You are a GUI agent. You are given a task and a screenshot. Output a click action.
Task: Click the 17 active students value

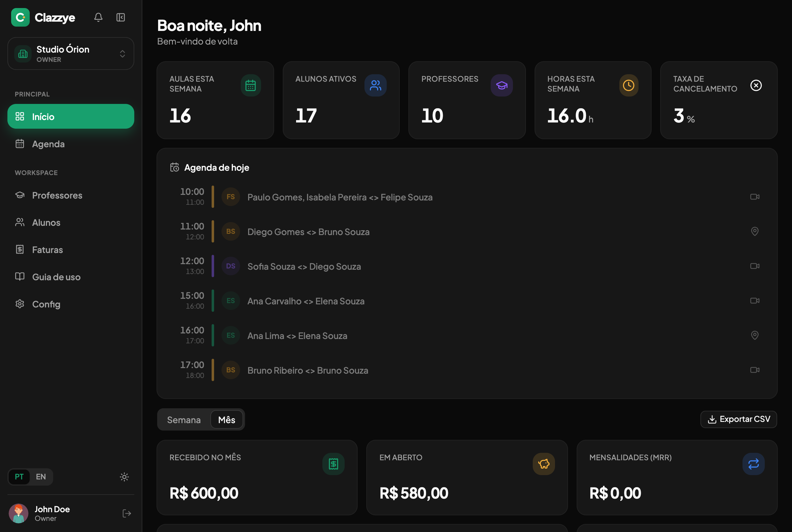(x=306, y=116)
